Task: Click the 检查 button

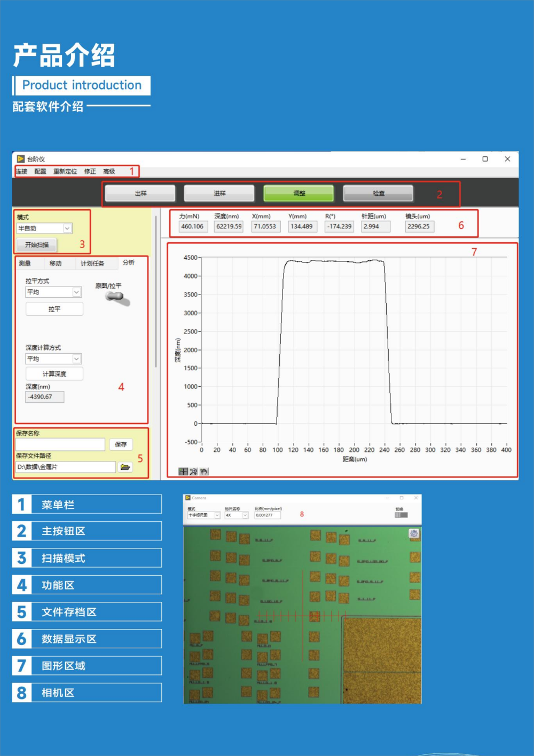Action: click(x=378, y=193)
